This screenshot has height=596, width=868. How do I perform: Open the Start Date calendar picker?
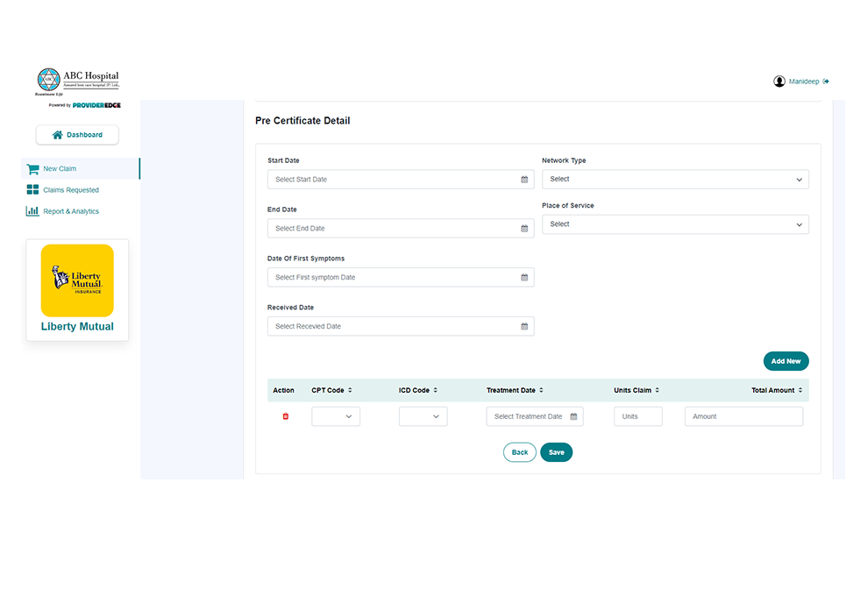tap(523, 179)
